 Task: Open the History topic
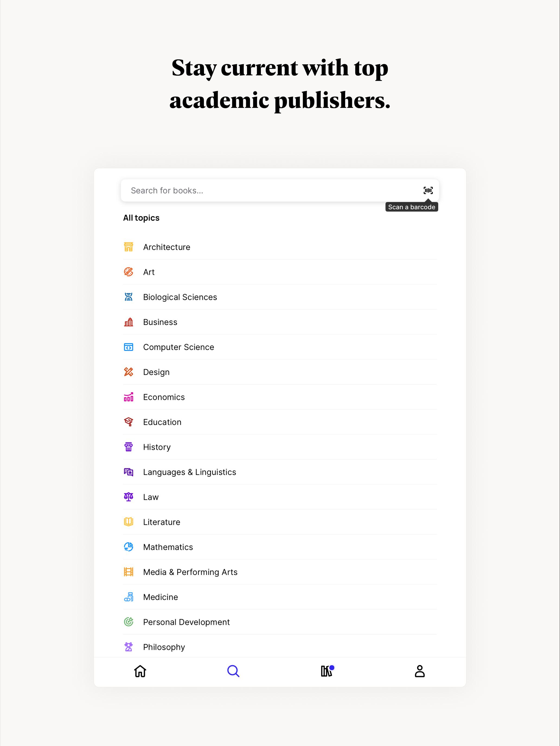[156, 447]
